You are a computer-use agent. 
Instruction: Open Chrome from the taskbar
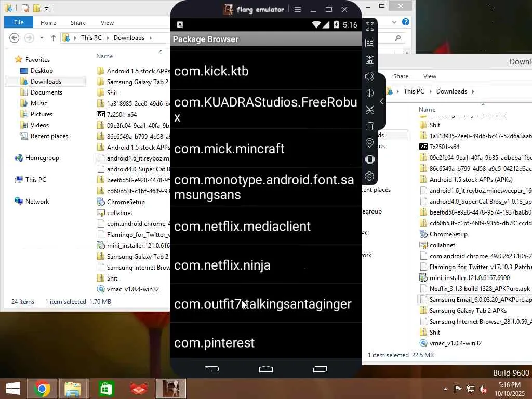click(x=43, y=389)
